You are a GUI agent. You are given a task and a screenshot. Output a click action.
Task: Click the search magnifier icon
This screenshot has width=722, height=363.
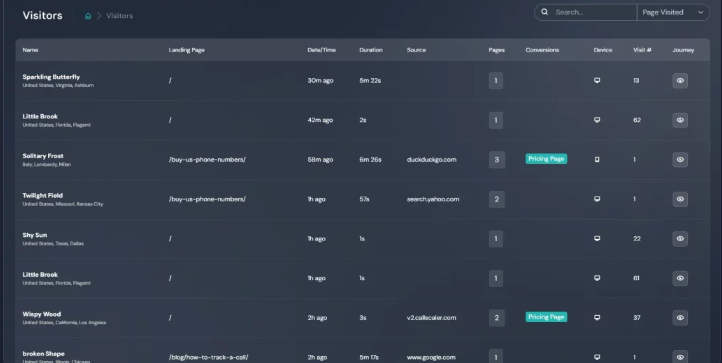(545, 12)
